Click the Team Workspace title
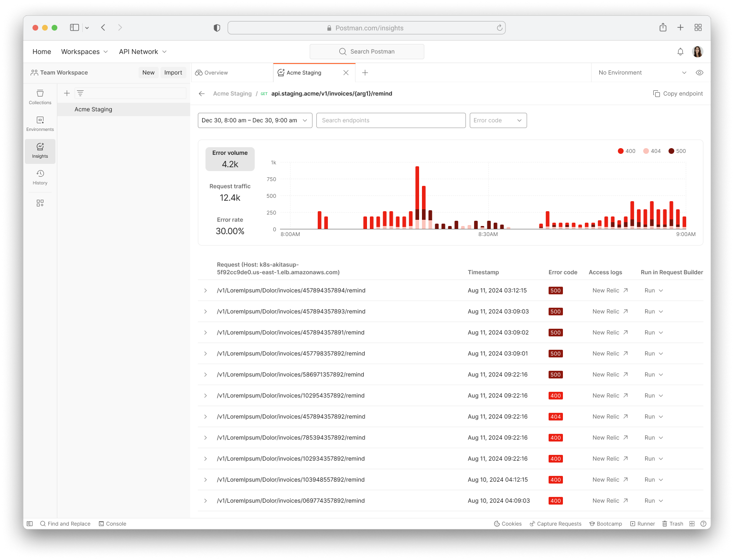This screenshot has height=560, width=734. (64, 73)
